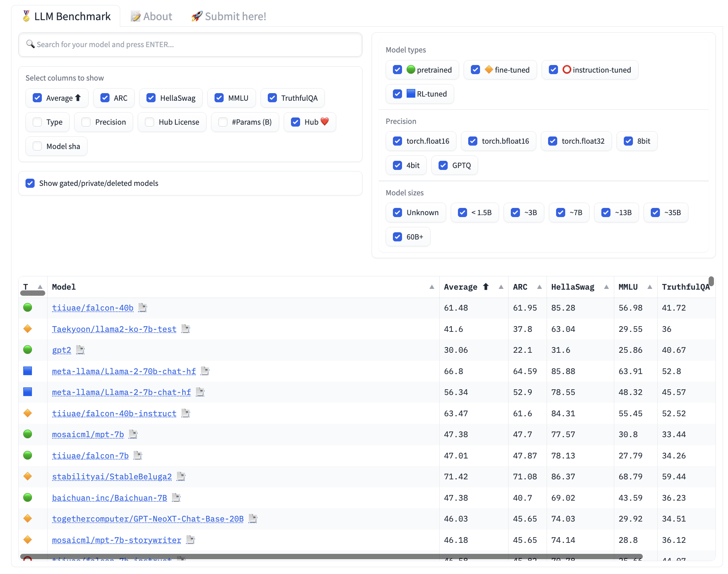Switch to the LLM Benchmark tab
The image size is (728, 574).
[x=66, y=16]
